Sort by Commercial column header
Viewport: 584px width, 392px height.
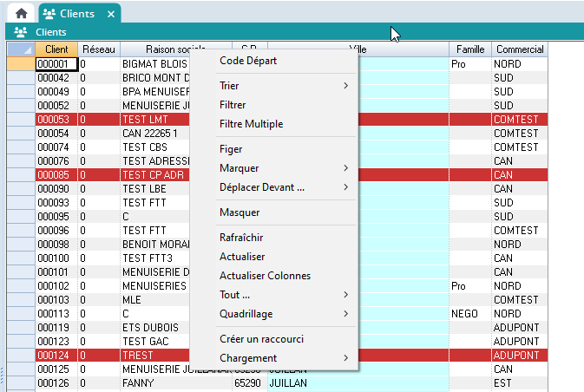click(x=520, y=49)
